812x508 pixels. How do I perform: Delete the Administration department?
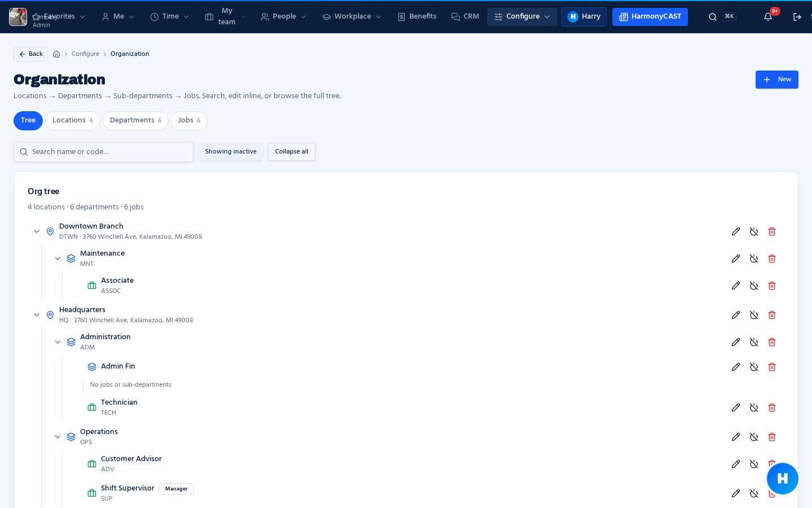point(772,342)
